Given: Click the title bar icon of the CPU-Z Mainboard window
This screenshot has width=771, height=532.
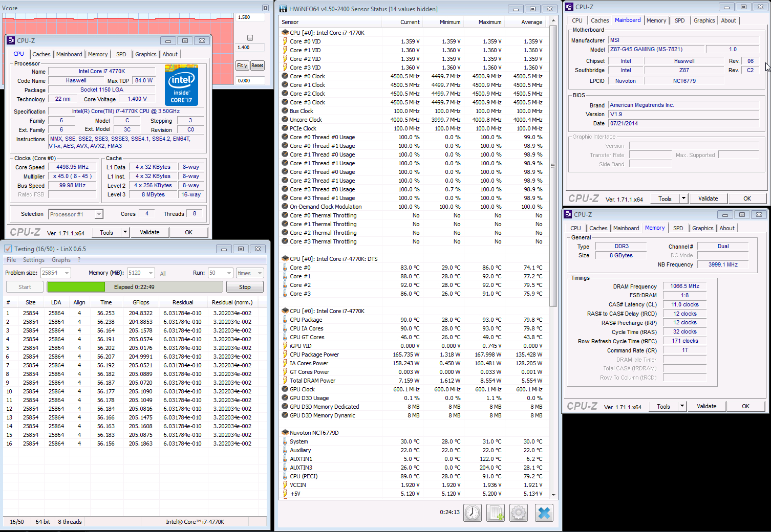Looking at the screenshot, I should 569,7.
